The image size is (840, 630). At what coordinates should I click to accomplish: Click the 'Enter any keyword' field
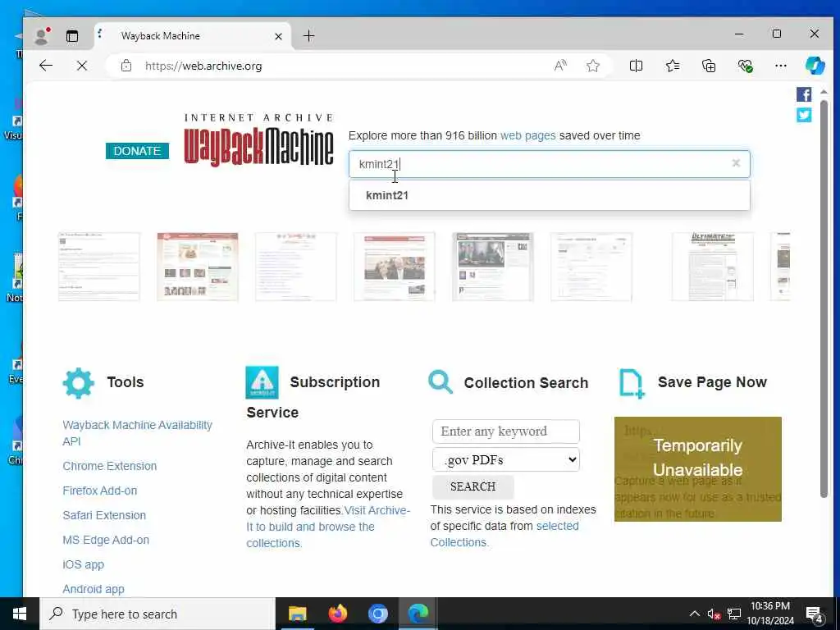(505, 431)
